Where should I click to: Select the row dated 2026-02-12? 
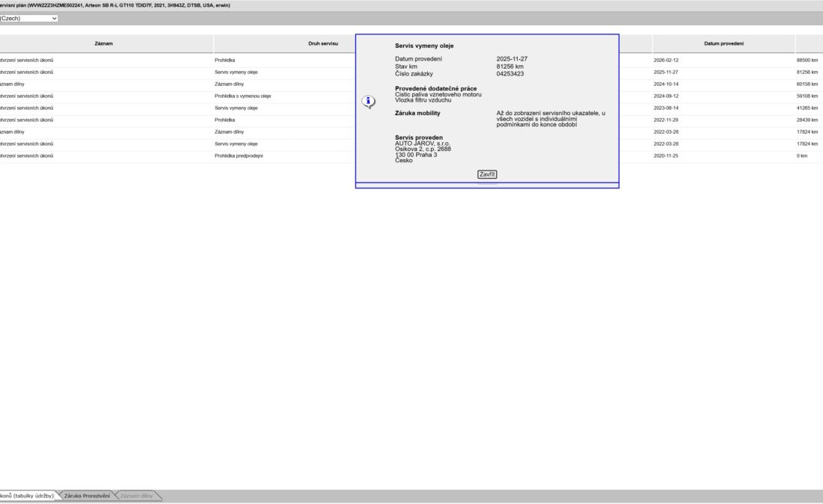tap(666, 60)
